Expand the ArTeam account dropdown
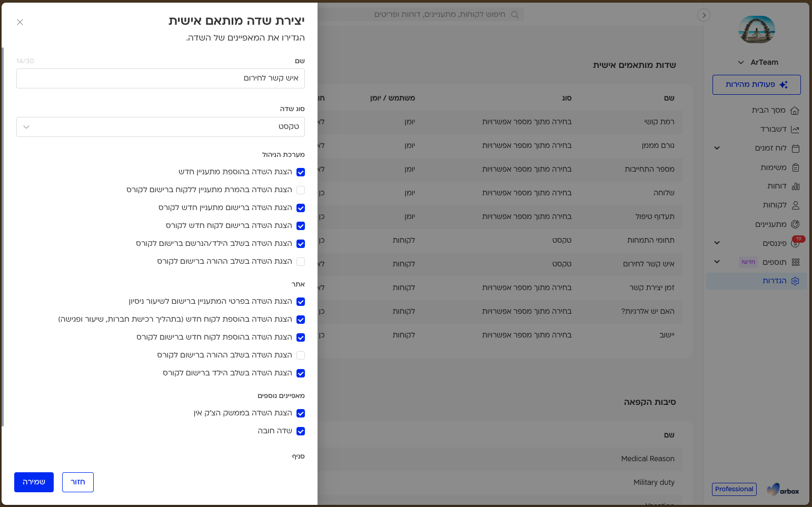 pyautogui.click(x=741, y=62)
